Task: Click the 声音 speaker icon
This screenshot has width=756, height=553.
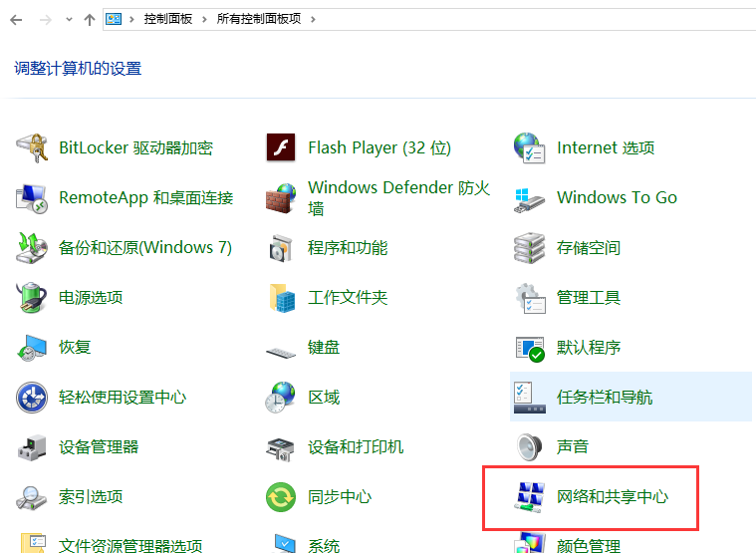Action: coord(529,446)
